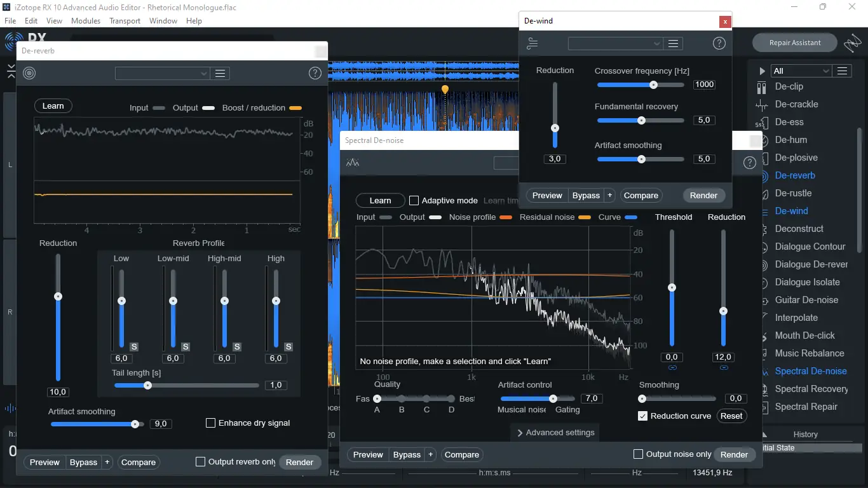Click Learn in the De-reverb window
Image resolution: width=868 pixels, height=488 pixels.
click(x=53, y=106)
